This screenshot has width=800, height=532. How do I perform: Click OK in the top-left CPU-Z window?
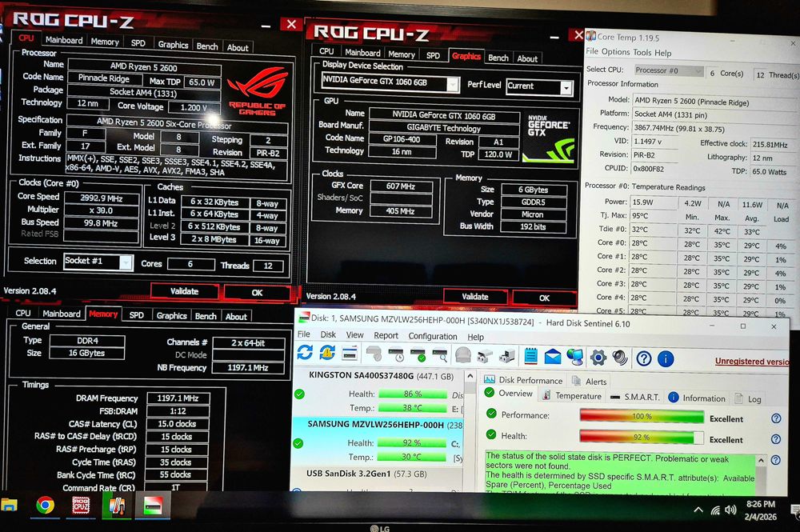pyautogui.click(x=257, y=293)
